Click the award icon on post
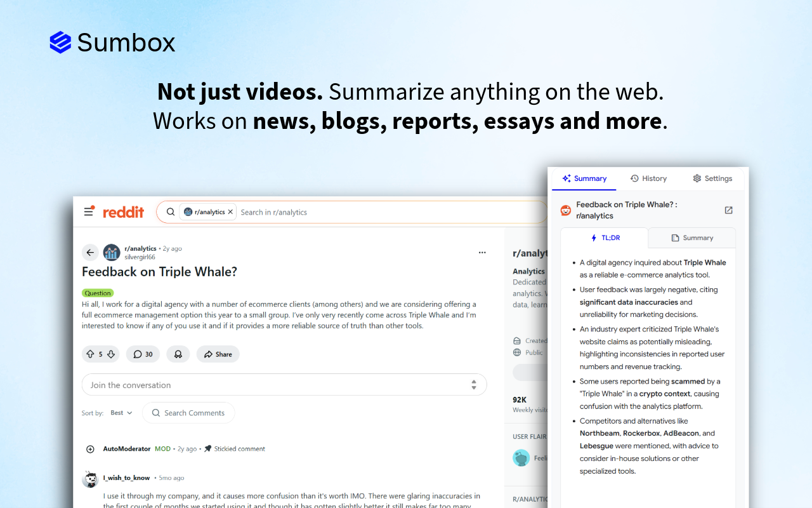This screenshot has height=508, width=812. pos(178,354)
